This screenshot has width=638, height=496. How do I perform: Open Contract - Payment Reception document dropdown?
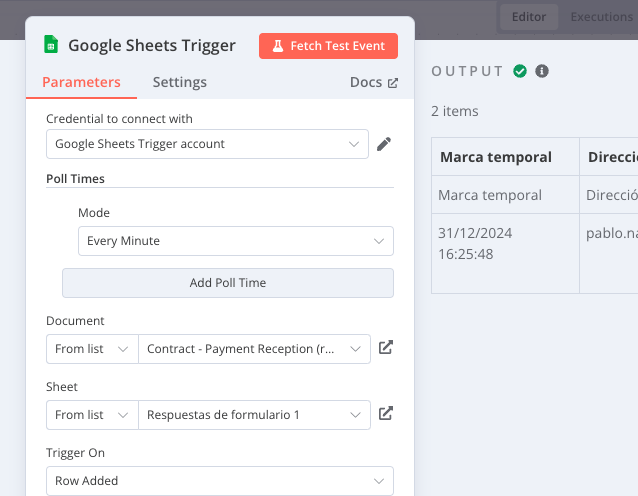click(254, 349)
